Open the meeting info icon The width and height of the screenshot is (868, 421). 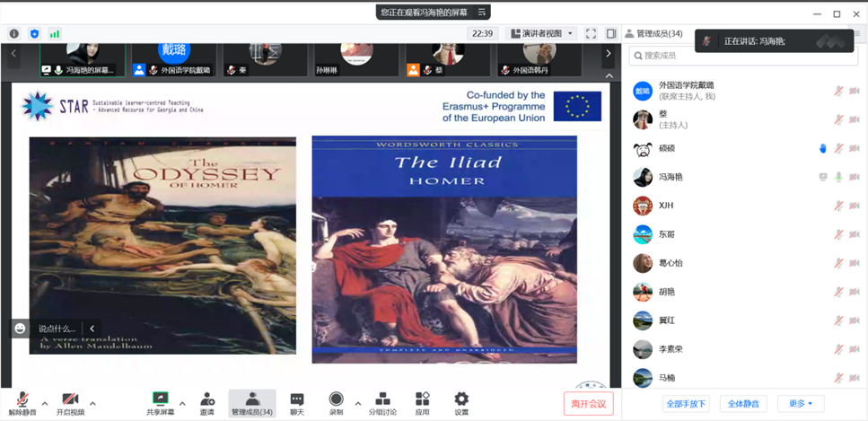pos(13,34)
